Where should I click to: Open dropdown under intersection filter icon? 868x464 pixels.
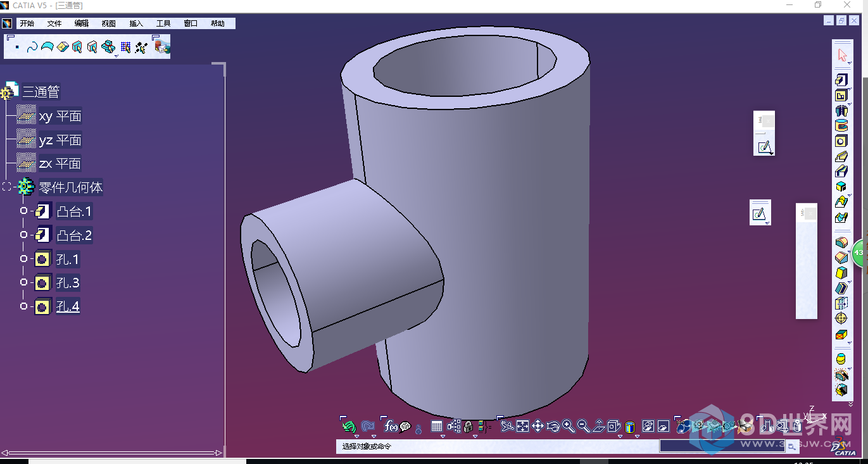pyautogui.click(x=116, y=56)
